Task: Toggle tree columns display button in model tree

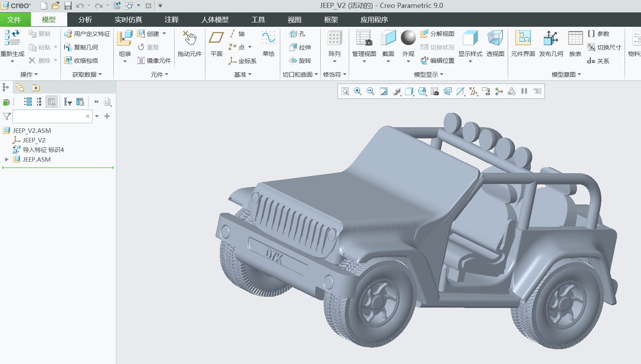Action: click(x=52, y=102)
